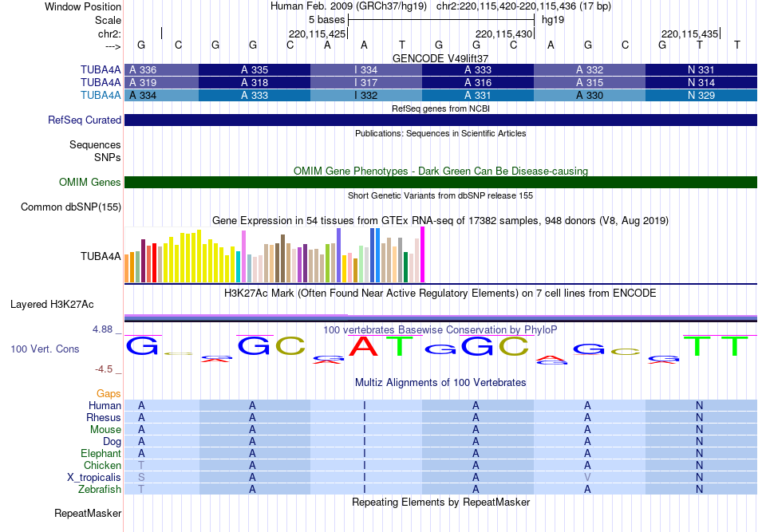Select the I 334 codon block
The image size is (758, 532).
point(366,69)
